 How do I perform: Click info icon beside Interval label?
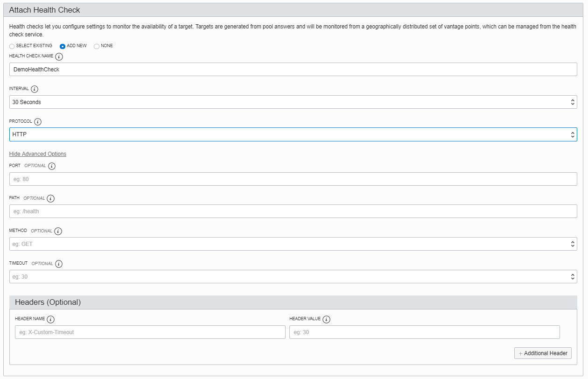click(x=35, y=89)
